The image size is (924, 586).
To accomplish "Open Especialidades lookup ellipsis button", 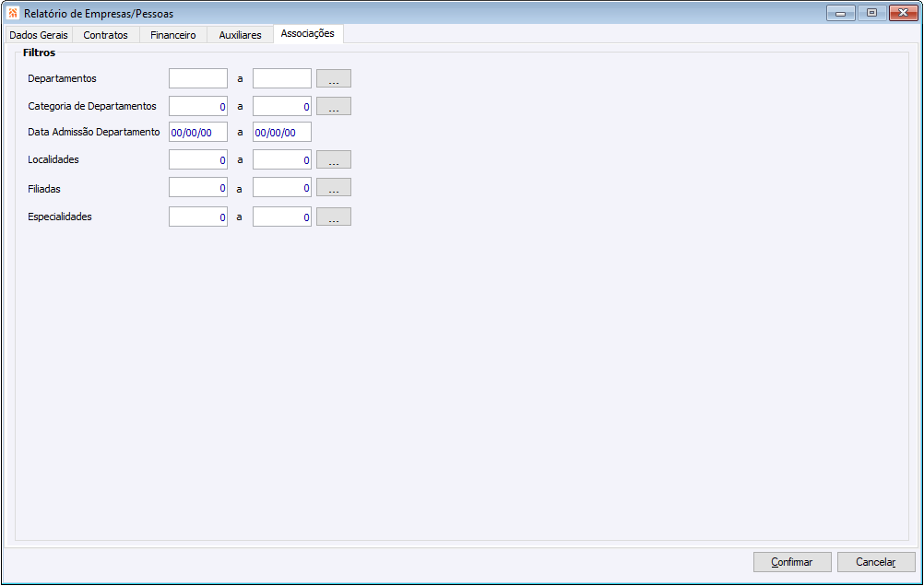I will 334,217.
